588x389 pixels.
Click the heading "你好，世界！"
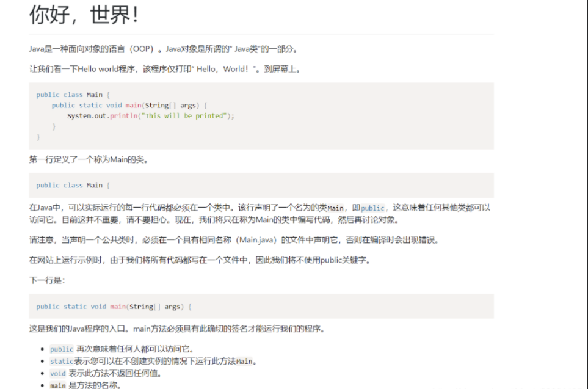(x=84, y=15)
